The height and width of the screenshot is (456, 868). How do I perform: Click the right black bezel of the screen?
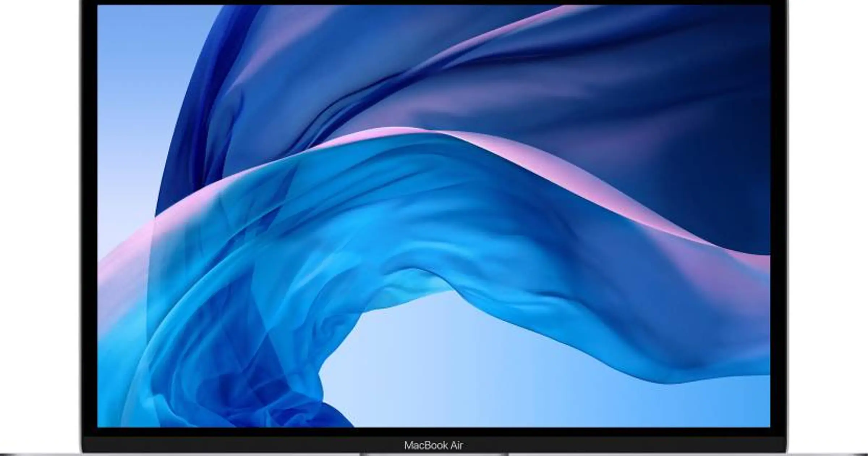778,217
